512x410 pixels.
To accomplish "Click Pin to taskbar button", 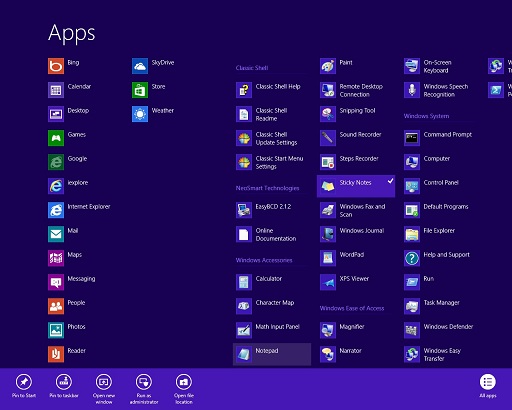I will point(64,386).
